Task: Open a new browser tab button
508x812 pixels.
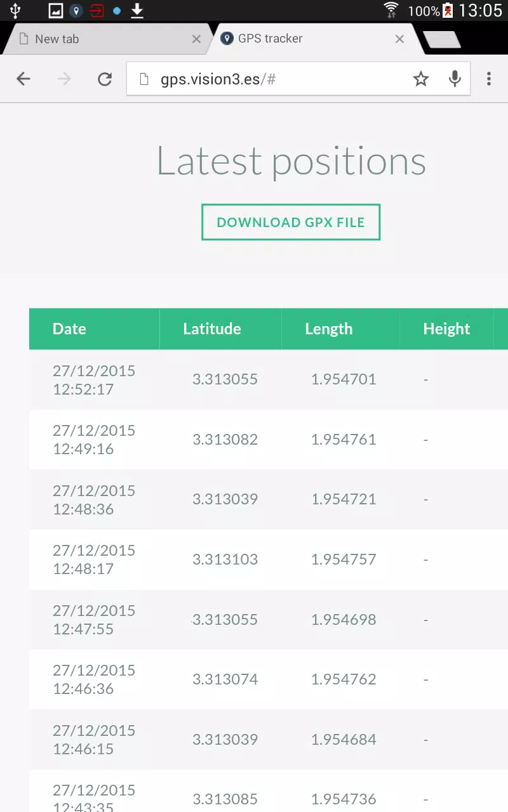Action: (x=442, y=39)
